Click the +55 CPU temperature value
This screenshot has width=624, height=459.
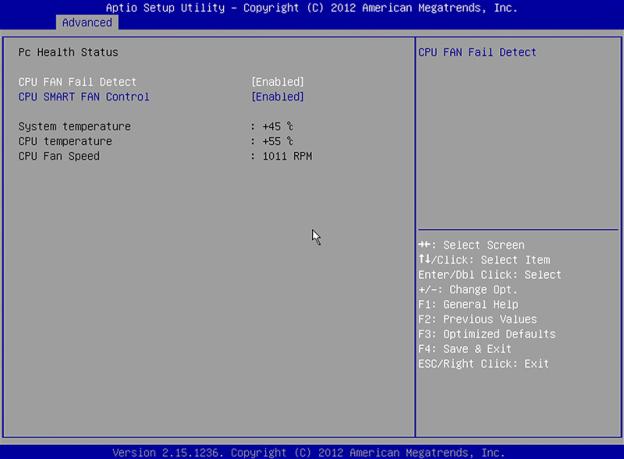coord(277,141)
